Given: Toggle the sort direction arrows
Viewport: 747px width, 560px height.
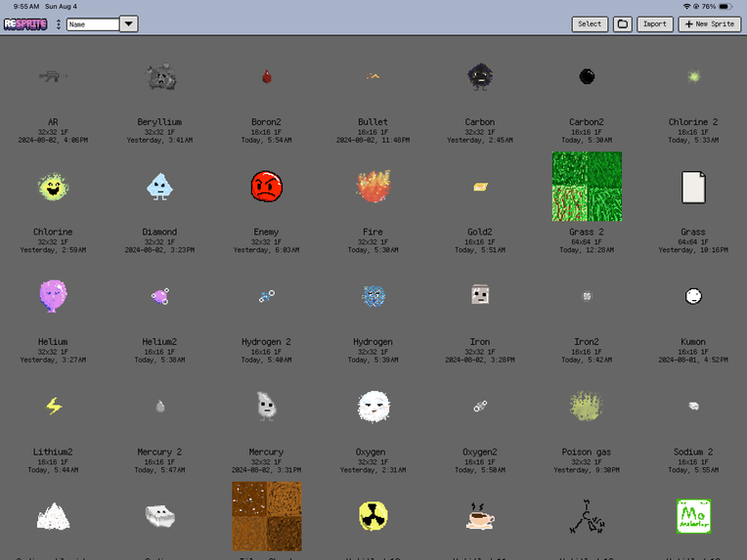Looking at the screenshot, I should tap(59, 23).
